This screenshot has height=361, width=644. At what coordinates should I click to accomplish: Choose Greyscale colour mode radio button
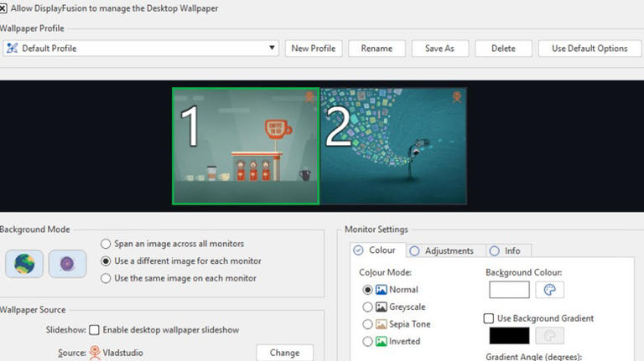367,307
